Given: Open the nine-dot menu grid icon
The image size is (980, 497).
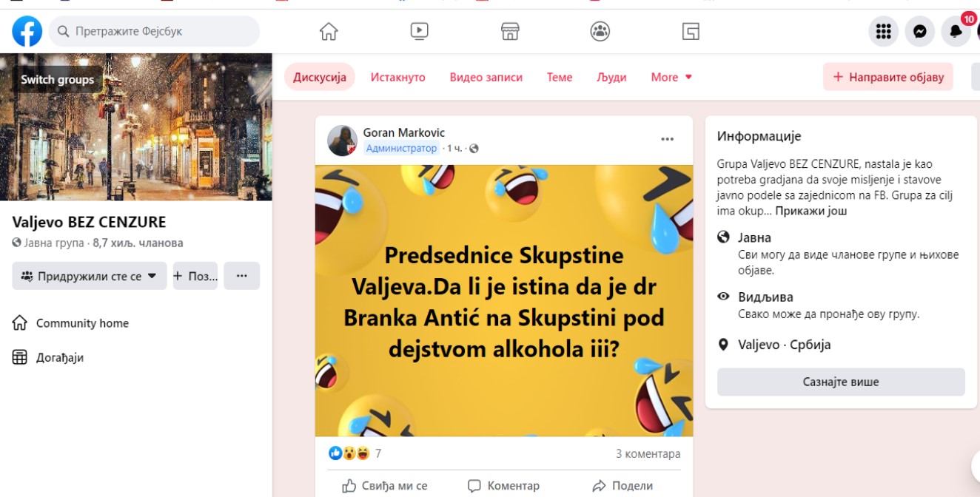Looking at the screenshot, I should pos(883,31).
